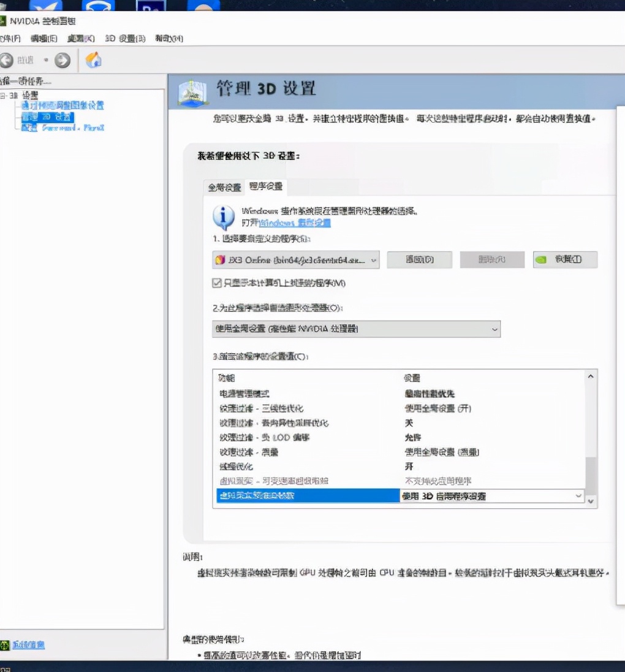Viewport: 625px width, 672px height.
Task: Click the settings list scrollbar down arrow
Action: 590,501
